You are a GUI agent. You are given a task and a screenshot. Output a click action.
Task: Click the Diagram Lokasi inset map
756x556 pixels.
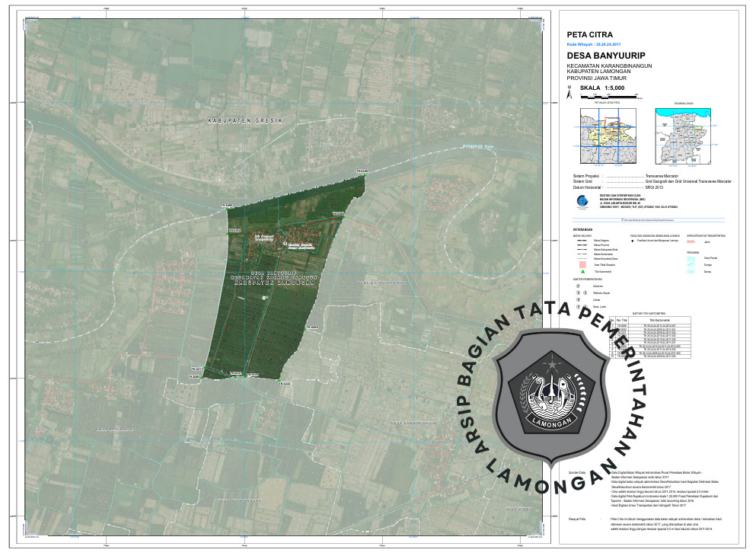click(684, 135)
